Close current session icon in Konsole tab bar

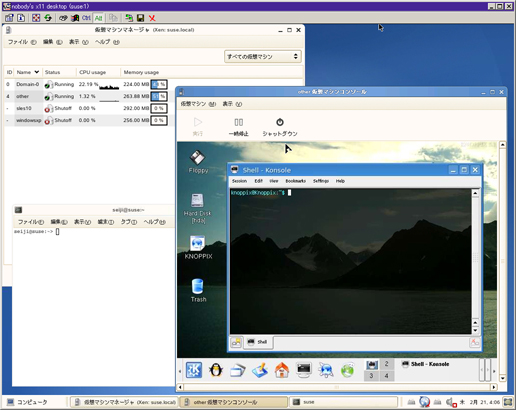pyautogui.click(x=474, y=342)
